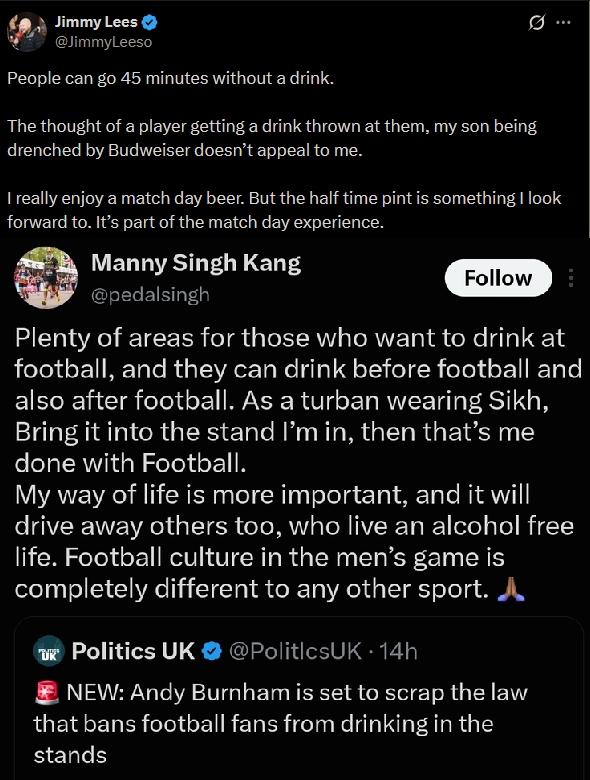The height and width of the screenshot is (780, 590).
Task: Open Manny Singh Kang's avatar photo
Action: [x=46, y=278]
